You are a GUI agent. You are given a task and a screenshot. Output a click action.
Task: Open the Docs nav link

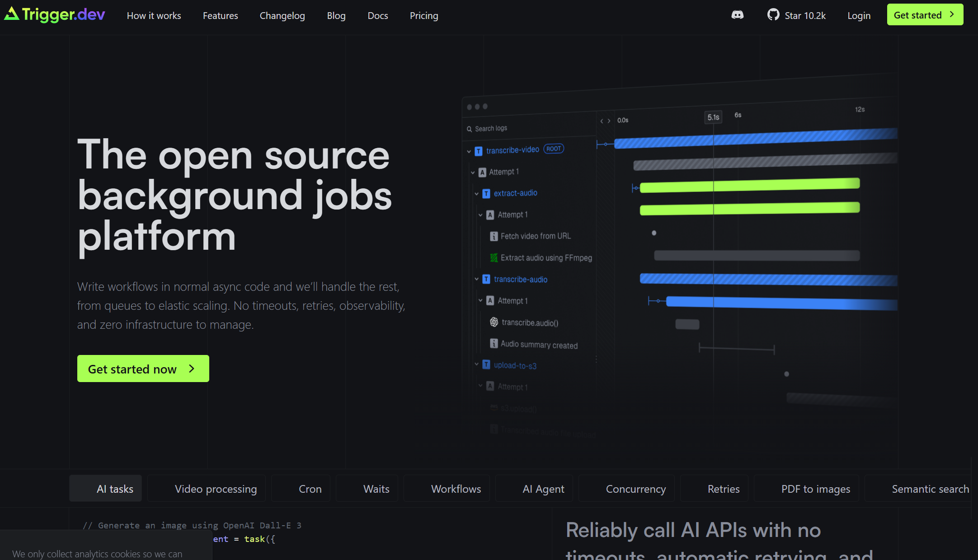pos(378,15)
